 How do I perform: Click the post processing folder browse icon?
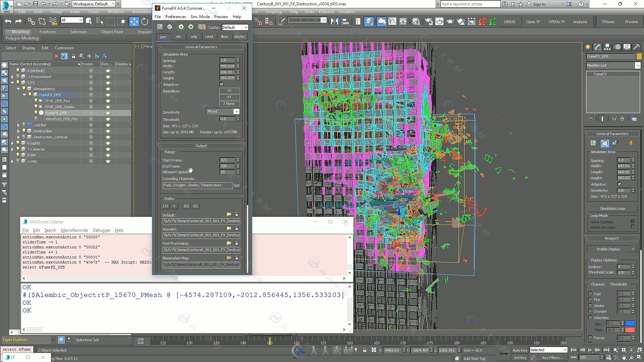click(228, 243)
